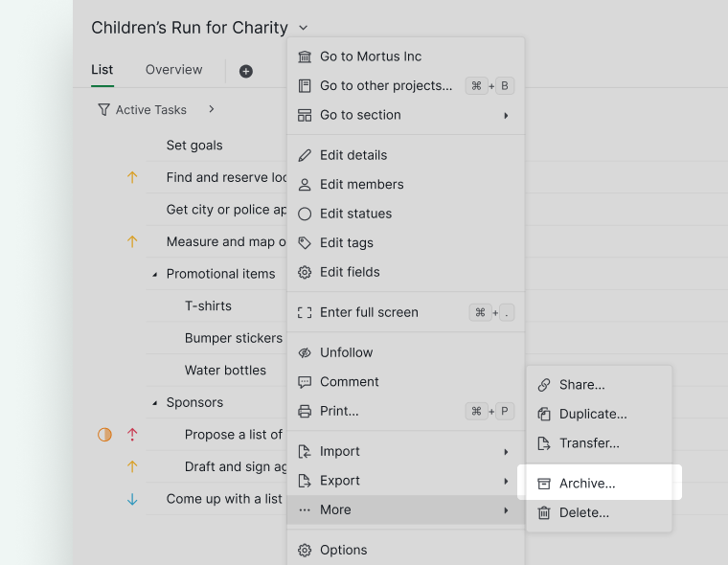Screen dimensions: 728x565
Task: Click the Duplicate copy icon
Action: coord(544,414)
